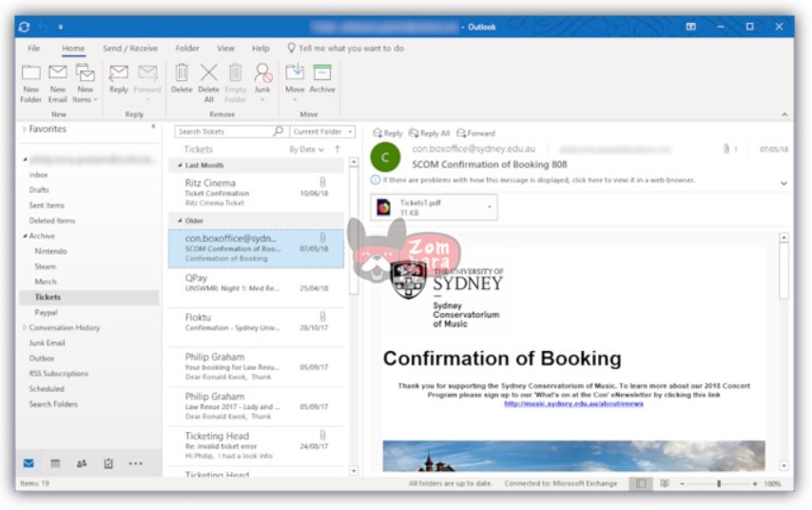Open the QPay email
Screen dimensions: 812x510
click(x=256, y=287)
